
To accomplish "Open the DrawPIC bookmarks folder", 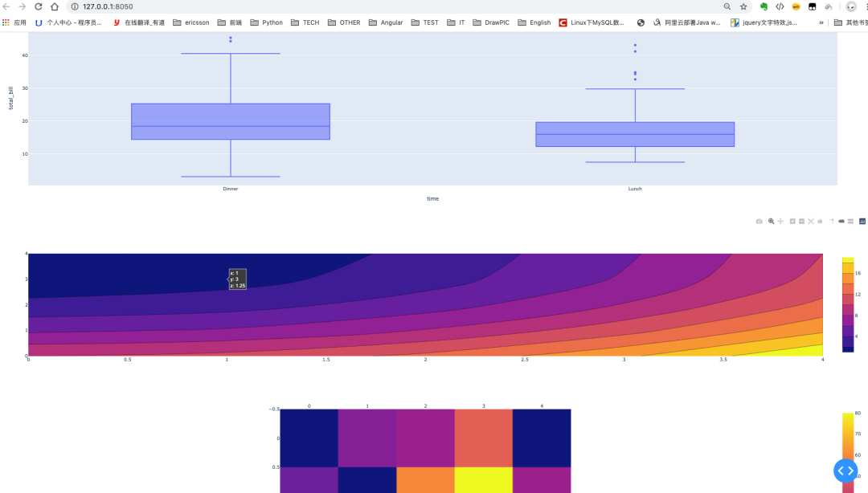I will pyautogui.click(x=491, y=22).
